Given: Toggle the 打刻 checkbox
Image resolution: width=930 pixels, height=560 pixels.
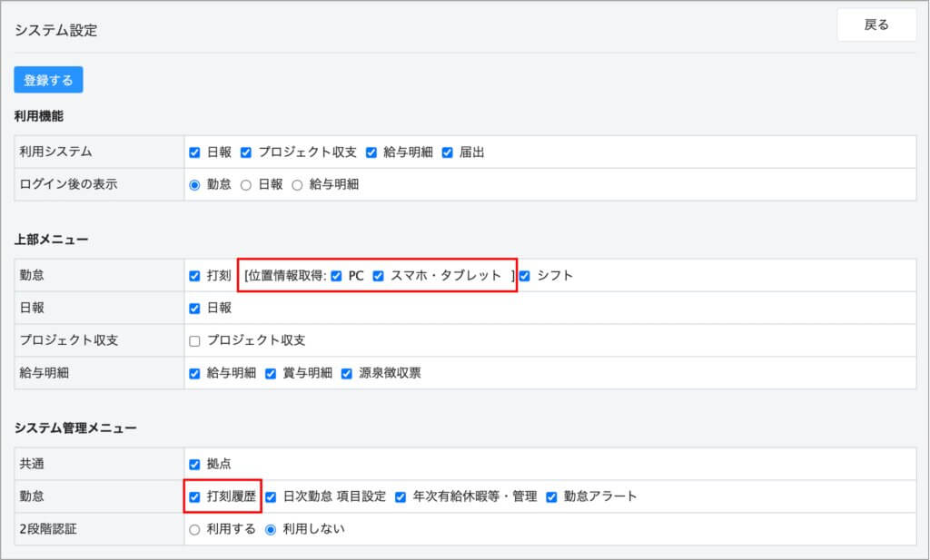Looking at the screenshot, I should (194, 276).
